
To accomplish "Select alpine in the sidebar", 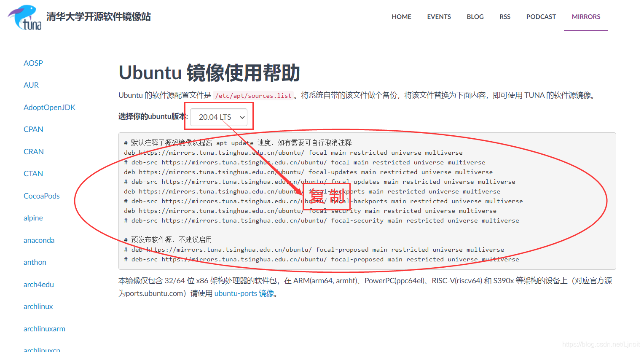I will pos(33,218).
